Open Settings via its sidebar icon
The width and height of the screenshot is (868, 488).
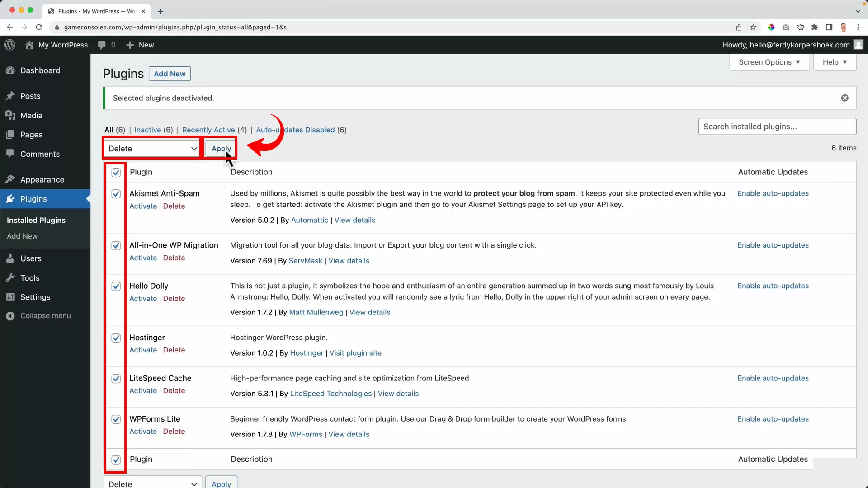[x=10, y=297]
